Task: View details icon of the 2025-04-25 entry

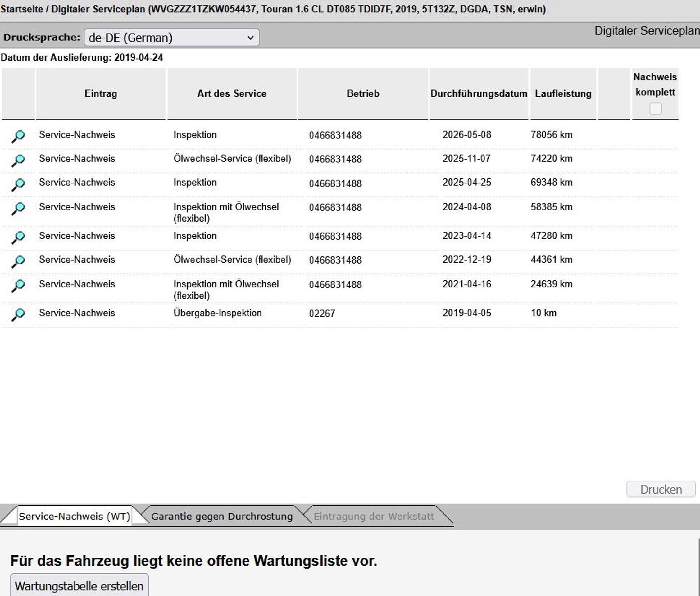Action: (x=18, y=184)
